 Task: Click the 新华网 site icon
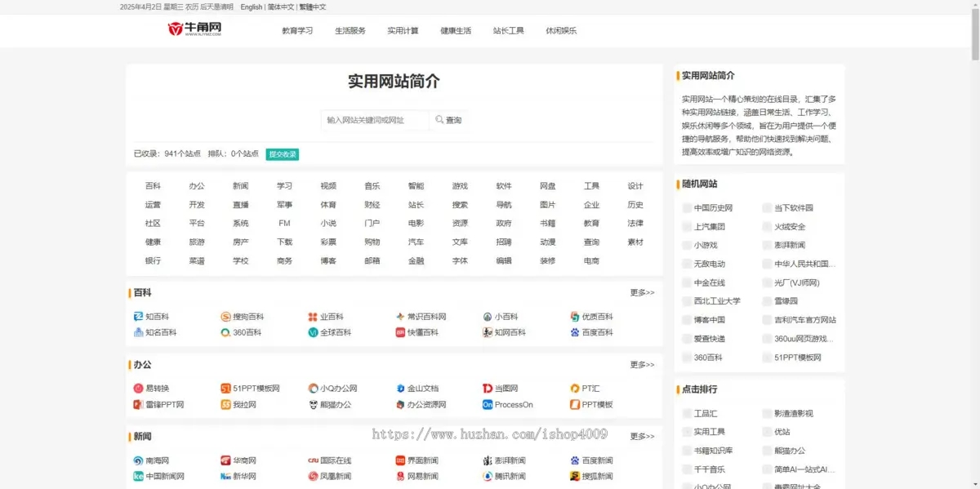pyautogui.click(x=225, y=476)
